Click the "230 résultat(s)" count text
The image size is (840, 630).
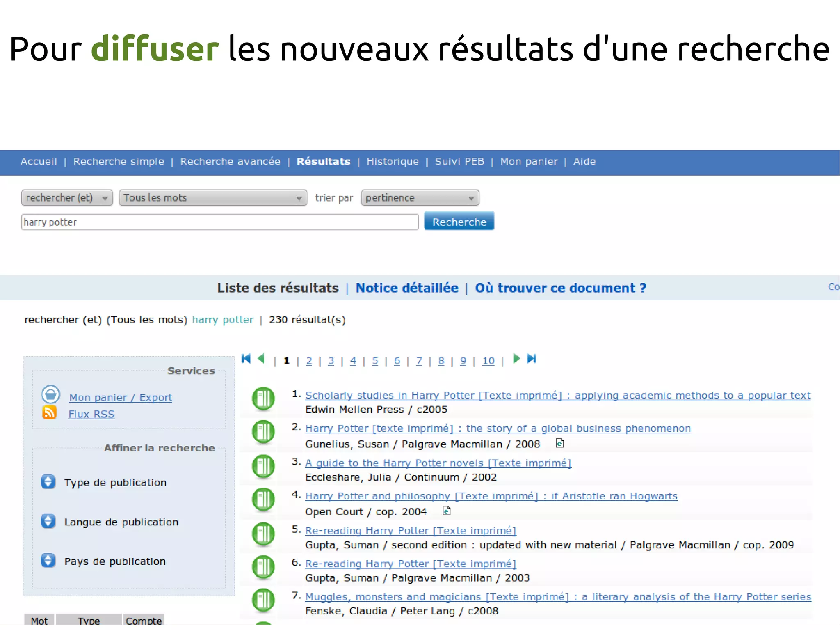tap(307, 320)
